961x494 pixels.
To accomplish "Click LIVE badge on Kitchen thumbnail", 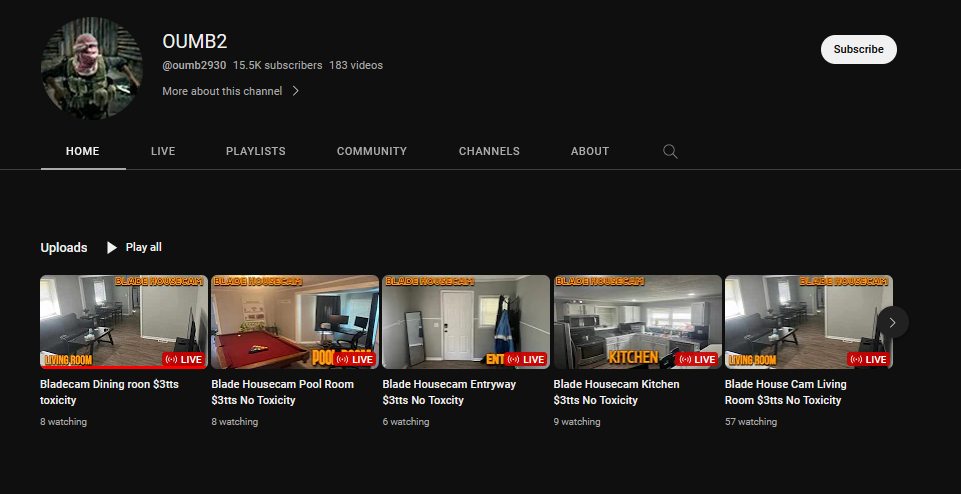I will pos(697,359).
